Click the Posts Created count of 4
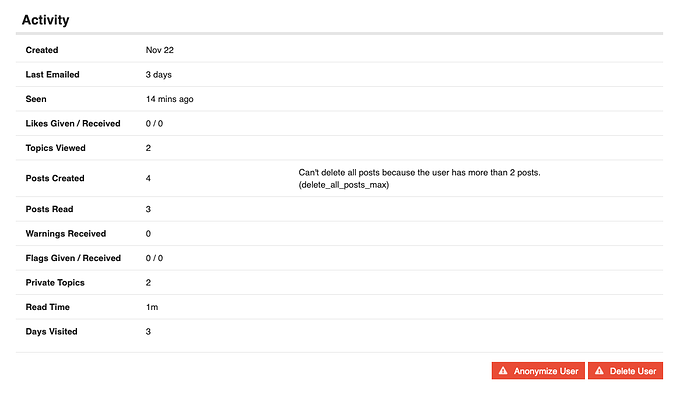Screen dimensions: 690x405 pyautogui.click(x=148, y=178)
